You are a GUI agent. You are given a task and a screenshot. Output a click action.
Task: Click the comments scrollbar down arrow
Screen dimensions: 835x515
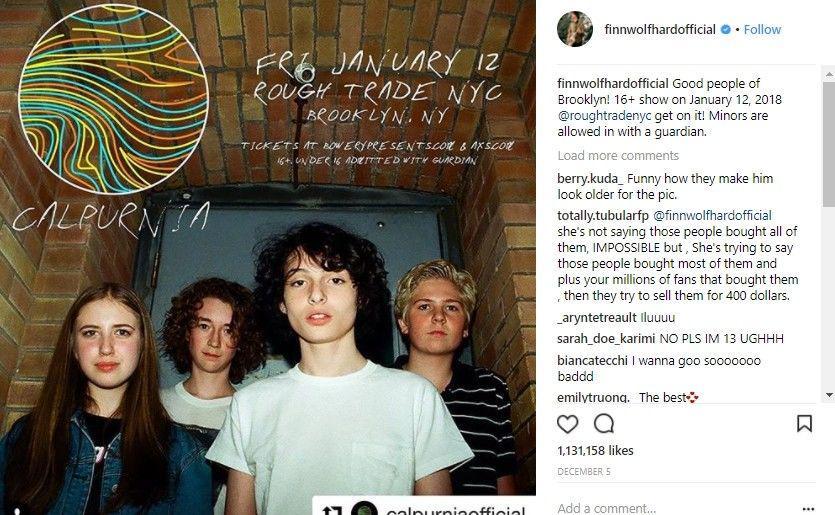coord(829,395)
